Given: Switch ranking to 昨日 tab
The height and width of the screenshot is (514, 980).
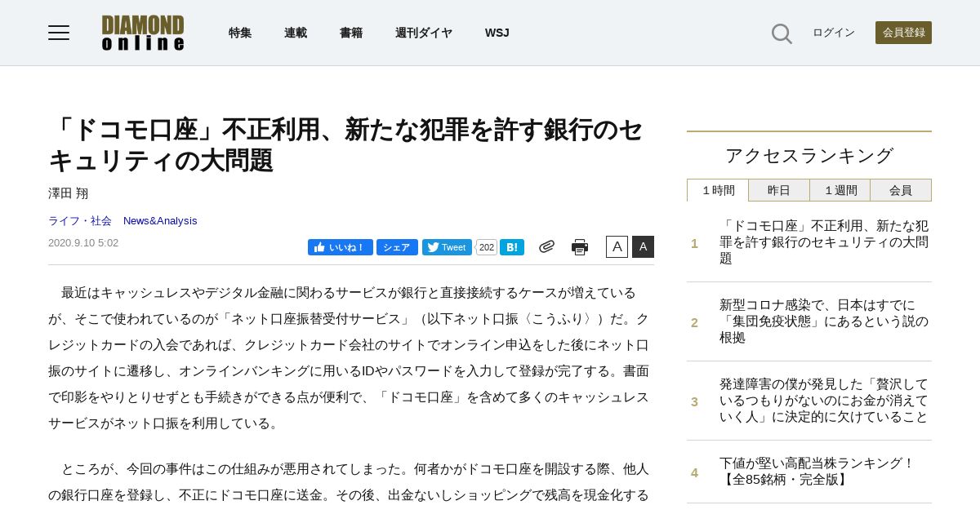Looking at the screenshot, I should pyautogui.click(x=779, y=190).
